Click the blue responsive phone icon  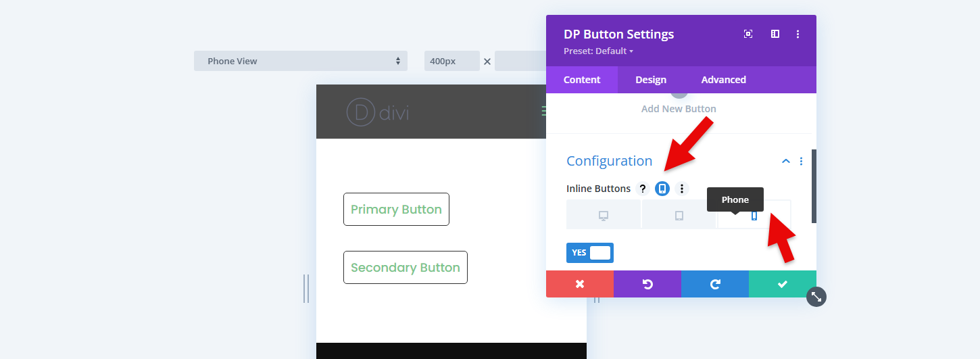pos(662,189)
